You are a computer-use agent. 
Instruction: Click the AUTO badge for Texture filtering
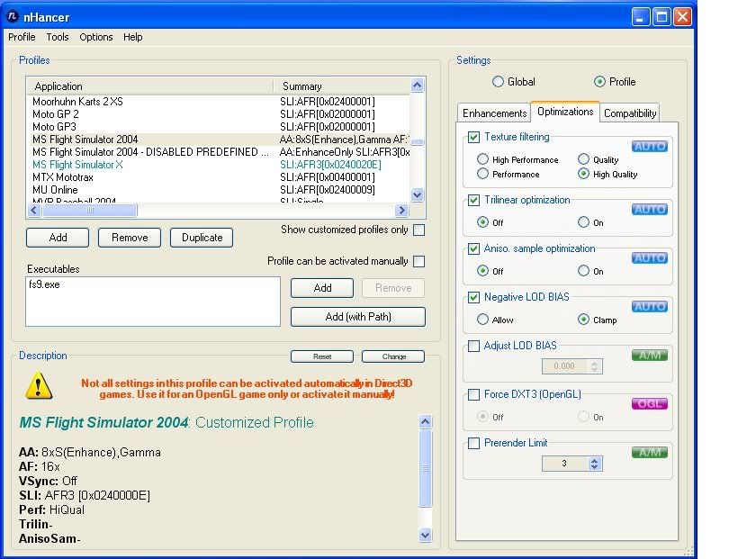[x=650, y=146]
